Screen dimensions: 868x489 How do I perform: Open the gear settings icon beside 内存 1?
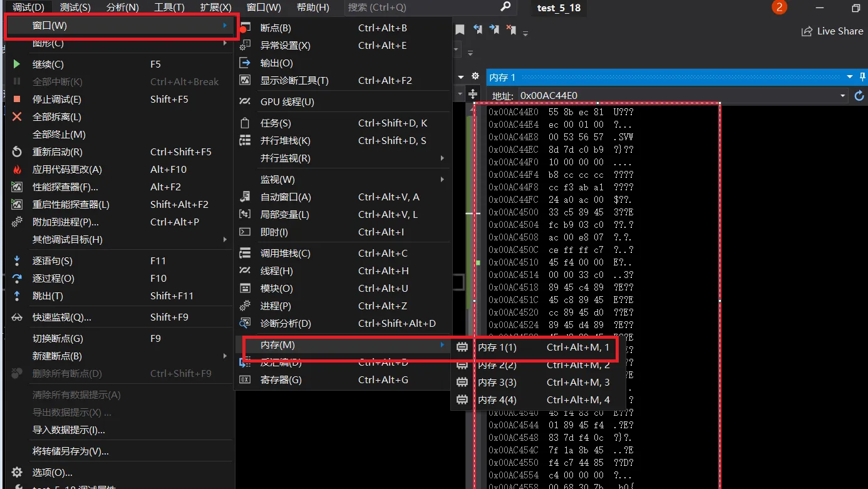(475, 76)
